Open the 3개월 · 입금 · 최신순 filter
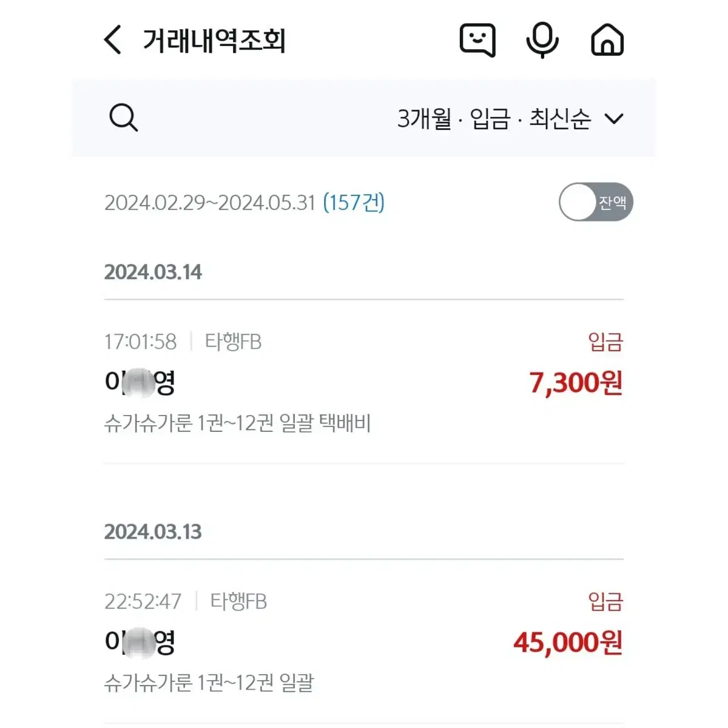The width and height of the screenshot is (728, 728). [510, 118]
